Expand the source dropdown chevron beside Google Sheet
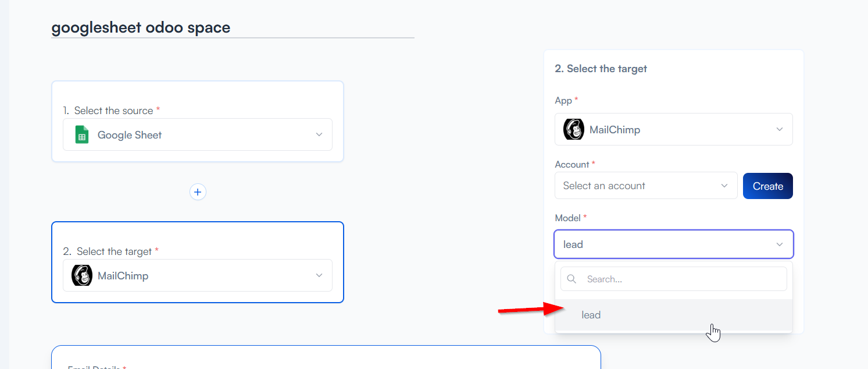The width and height of the screenshot is (868, 369). point(319,134)
